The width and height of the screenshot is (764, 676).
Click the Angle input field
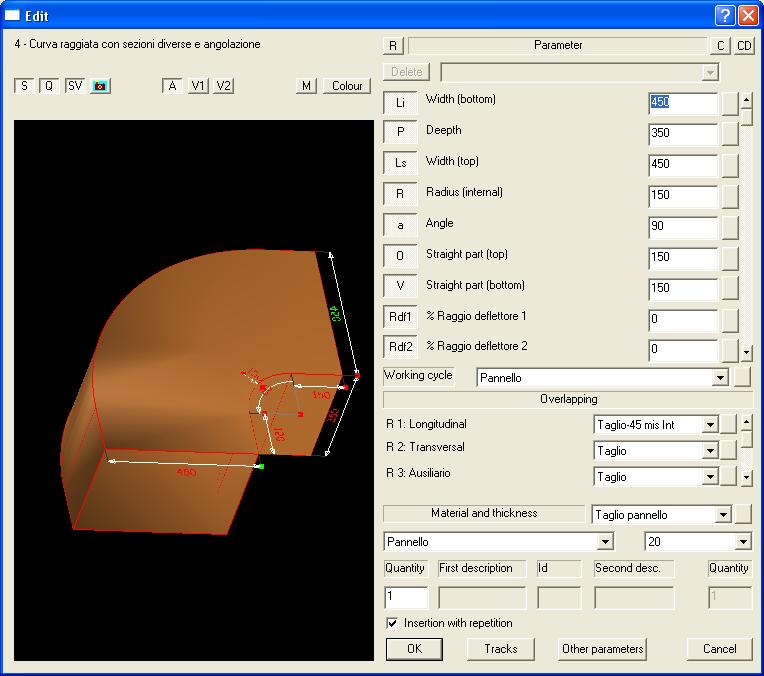(x=682, y=227)
